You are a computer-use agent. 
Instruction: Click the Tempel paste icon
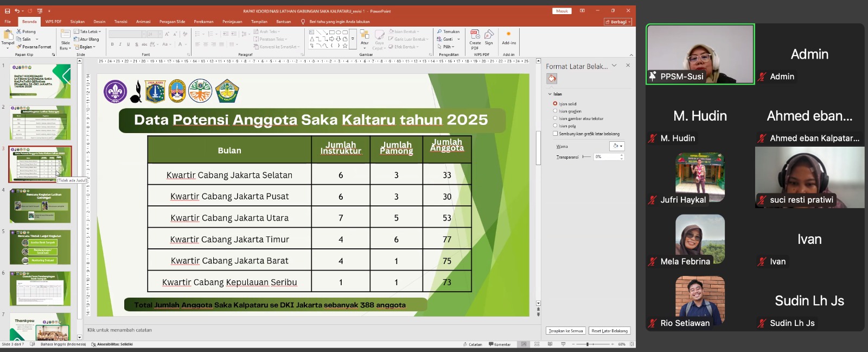[8, 37]
